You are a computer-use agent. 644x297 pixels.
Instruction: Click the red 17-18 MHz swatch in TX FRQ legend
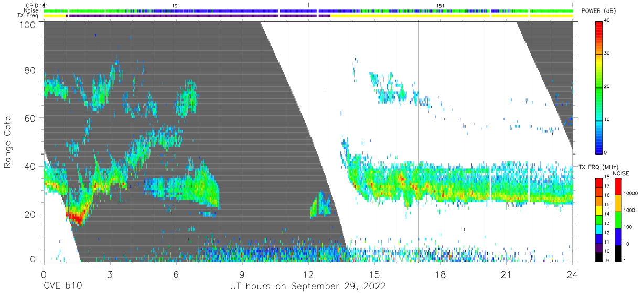[x=599, y=182]
